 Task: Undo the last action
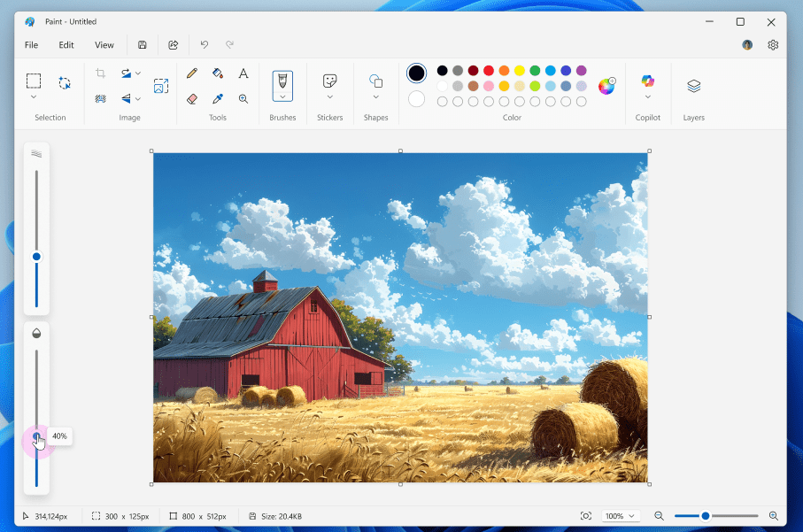coord(204,44)
